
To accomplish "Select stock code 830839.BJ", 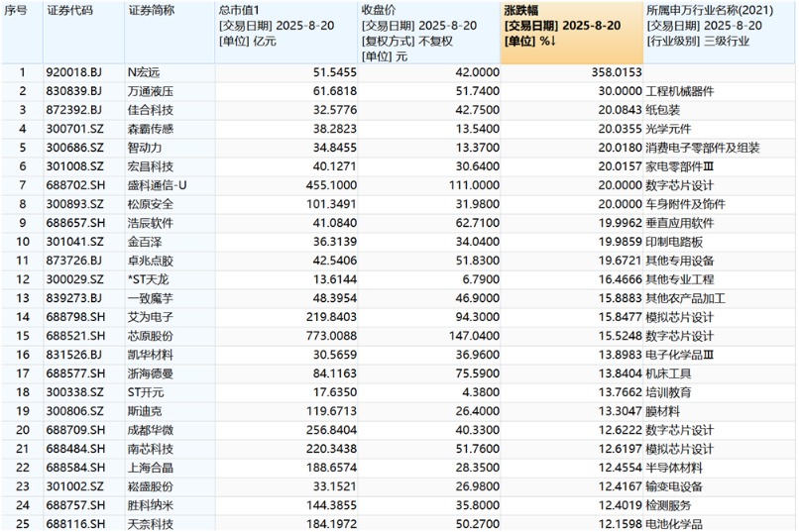I will 74,91.
